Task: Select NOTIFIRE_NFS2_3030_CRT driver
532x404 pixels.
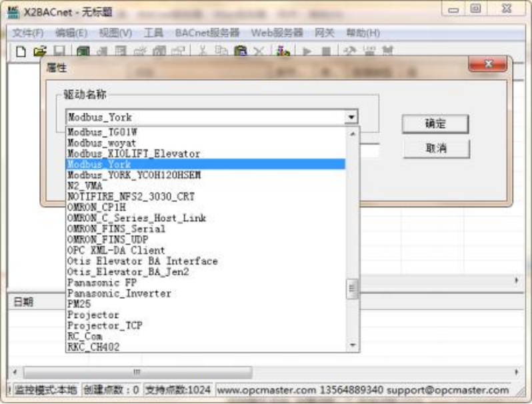Action: point(205,197)
